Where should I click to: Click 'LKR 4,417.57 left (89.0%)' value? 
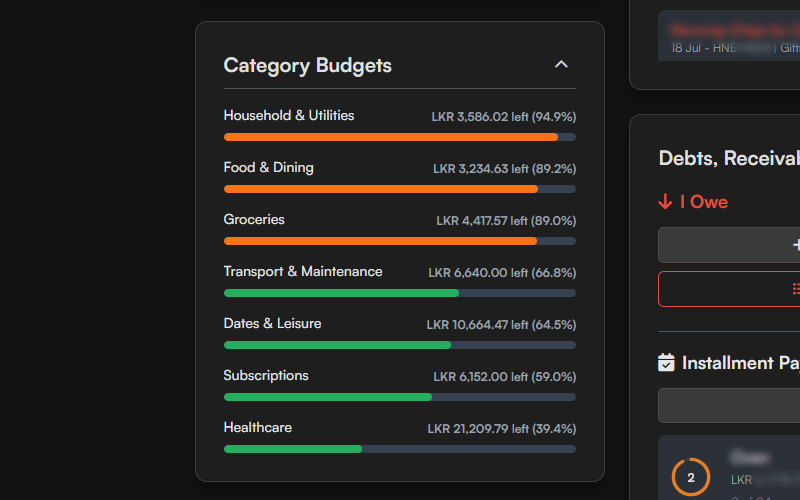coord(506,221)
